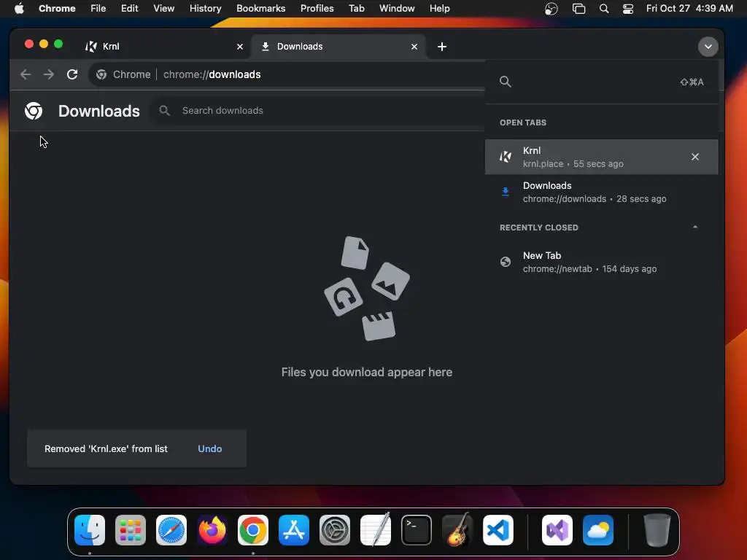Open App Store from the Dock
The width and height of the screenshot is (747, 560).
(x=294, y=530)
